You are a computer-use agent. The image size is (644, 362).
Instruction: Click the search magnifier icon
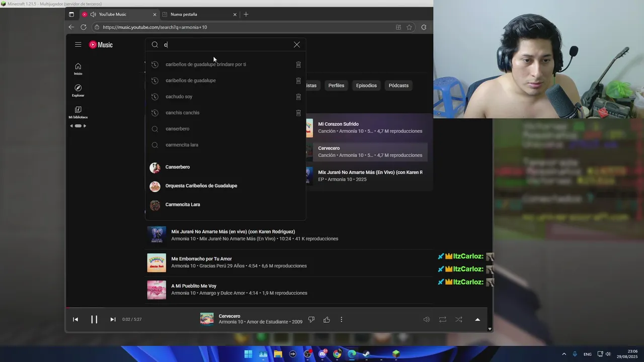coord(155,45)
